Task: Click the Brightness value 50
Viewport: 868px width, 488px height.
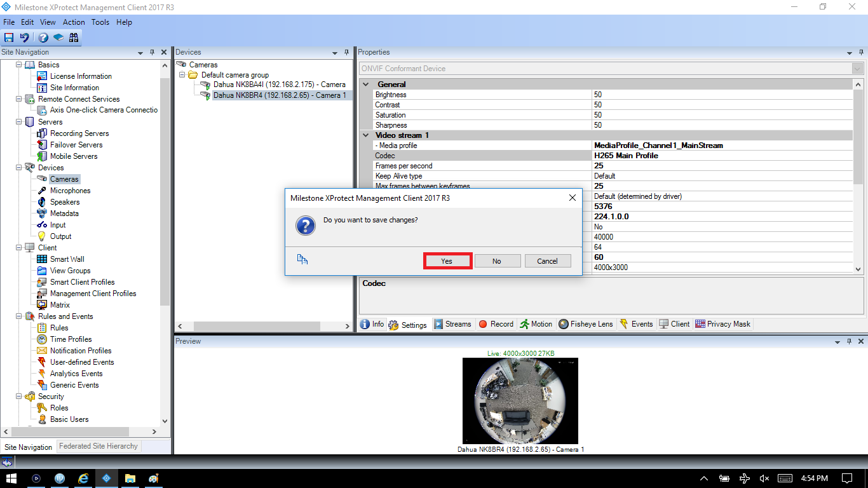Action: coord(598,95)
